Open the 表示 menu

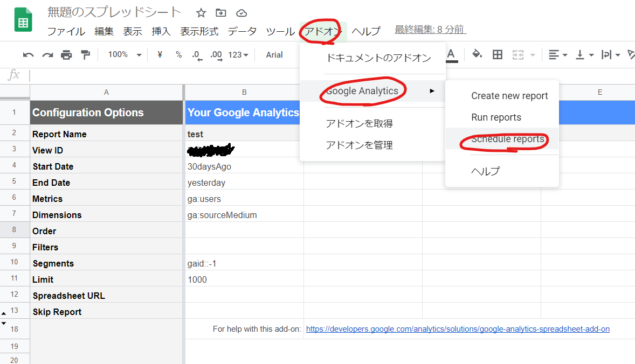(133, 32)
